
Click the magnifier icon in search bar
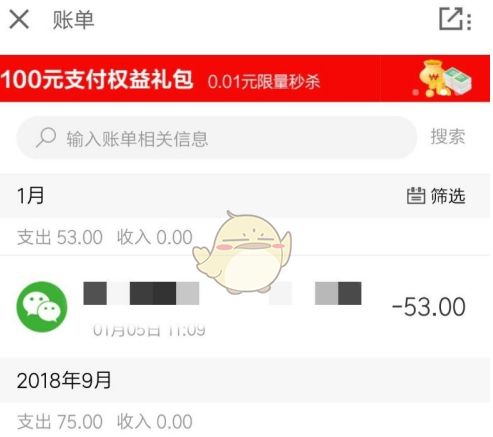click(46, 137)
